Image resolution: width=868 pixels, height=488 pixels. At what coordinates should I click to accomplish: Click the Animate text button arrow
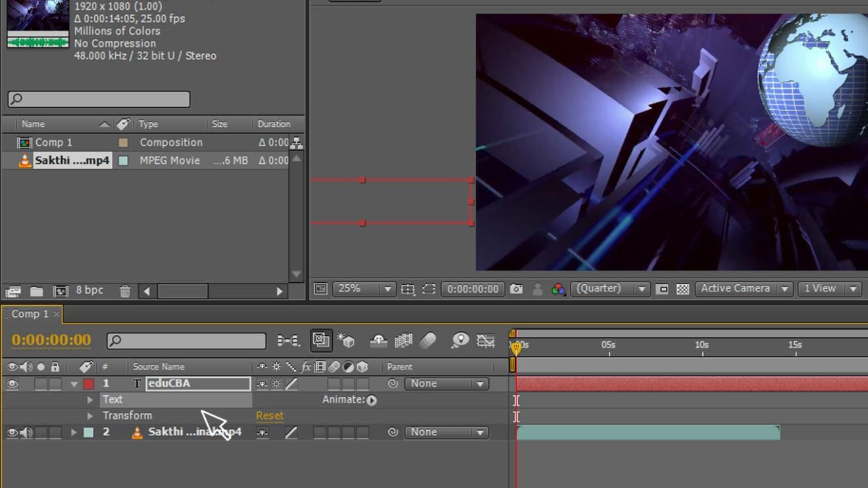coord(372,401)
